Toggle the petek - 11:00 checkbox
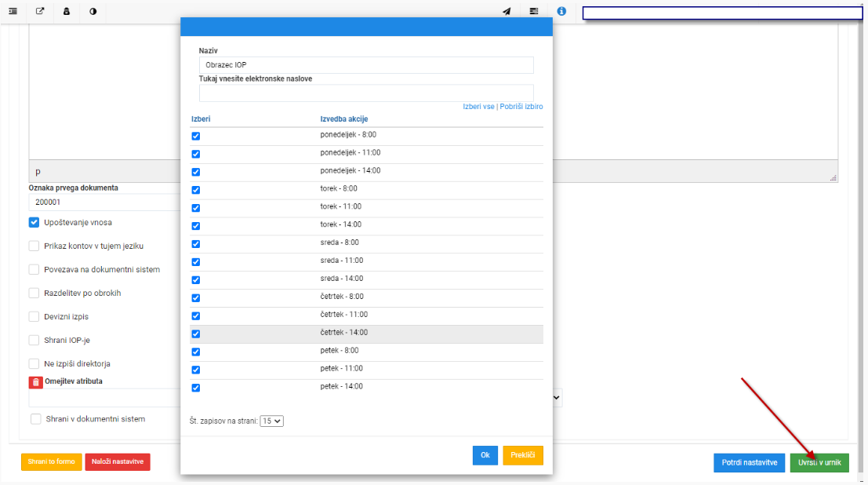Screen dimensions: 868x485 coord(196,370)
